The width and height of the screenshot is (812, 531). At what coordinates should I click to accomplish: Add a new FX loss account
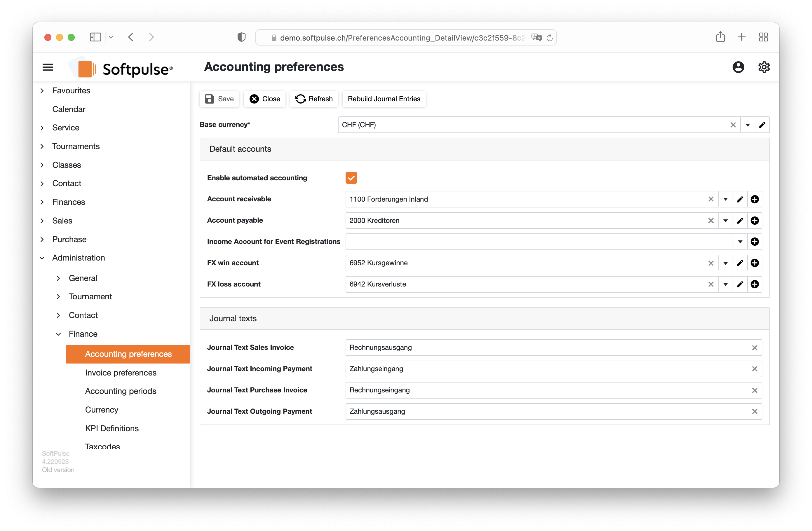754,284
